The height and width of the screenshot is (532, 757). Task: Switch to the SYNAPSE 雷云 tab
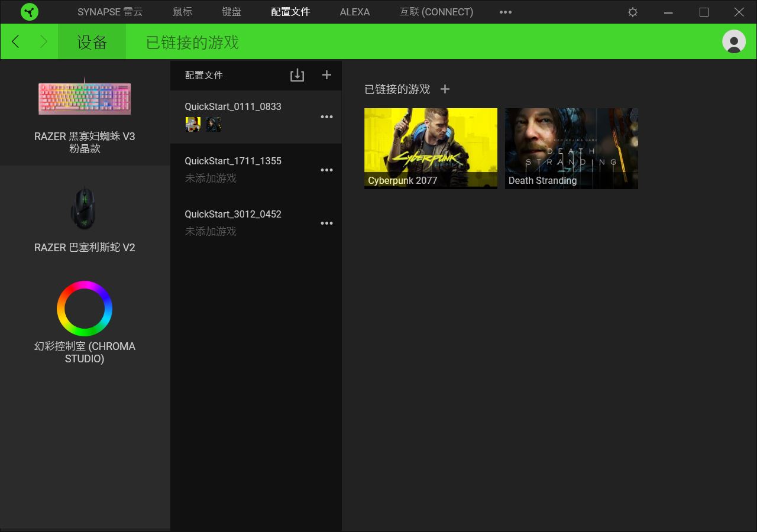coord(110,12)
